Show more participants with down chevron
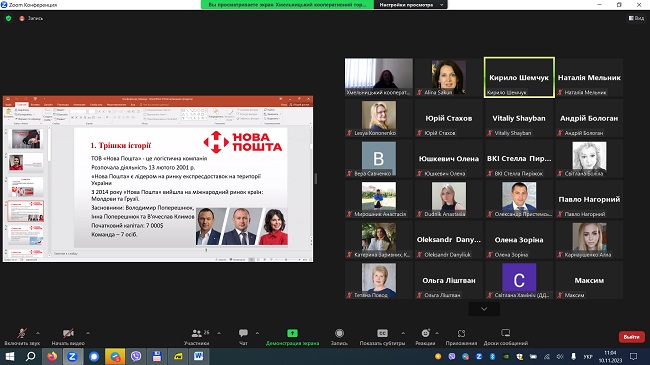This screenshot has width=650, height=365. (484, 309)
